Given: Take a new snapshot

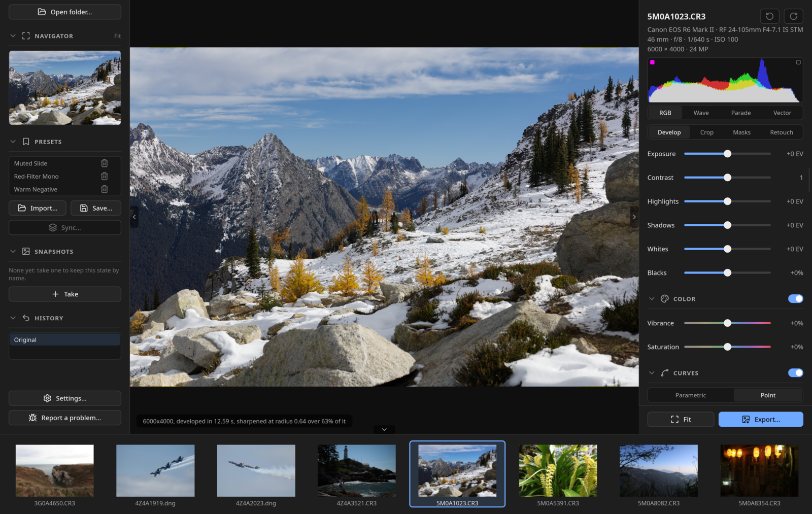Looking at the screenshot, I should [x=65, y=294].
